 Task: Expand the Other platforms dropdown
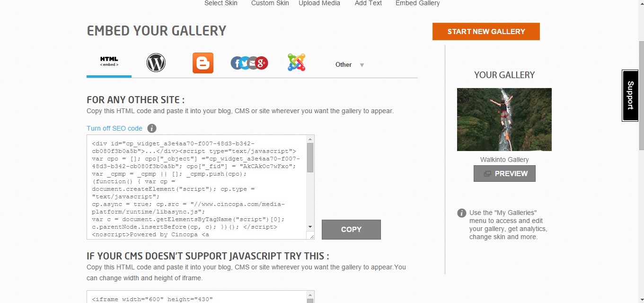pos(362,65)
